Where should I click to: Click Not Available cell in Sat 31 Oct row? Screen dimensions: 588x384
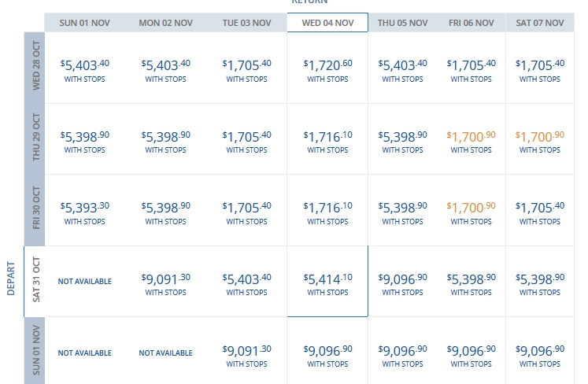pos(84,282)
